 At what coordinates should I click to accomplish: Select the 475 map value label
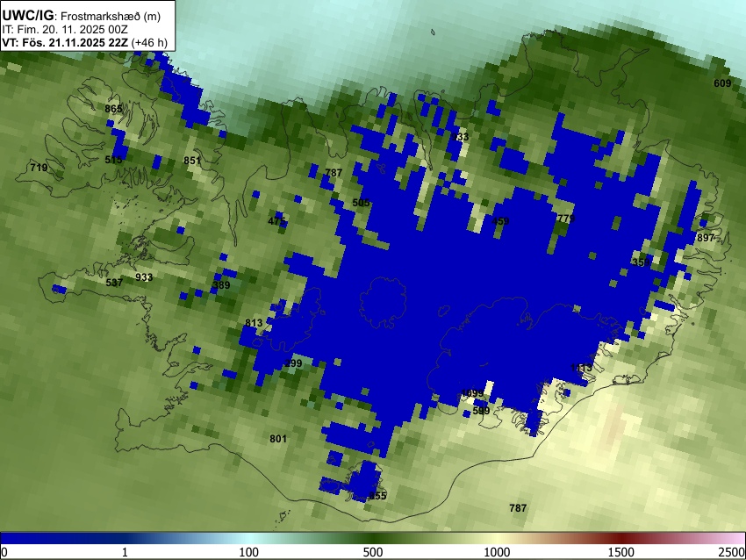tap(276, 221)
